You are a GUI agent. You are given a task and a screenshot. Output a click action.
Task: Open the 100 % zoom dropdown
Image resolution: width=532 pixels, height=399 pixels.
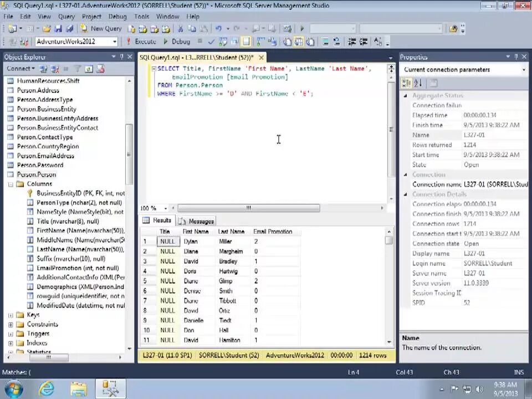pos(166,208)
